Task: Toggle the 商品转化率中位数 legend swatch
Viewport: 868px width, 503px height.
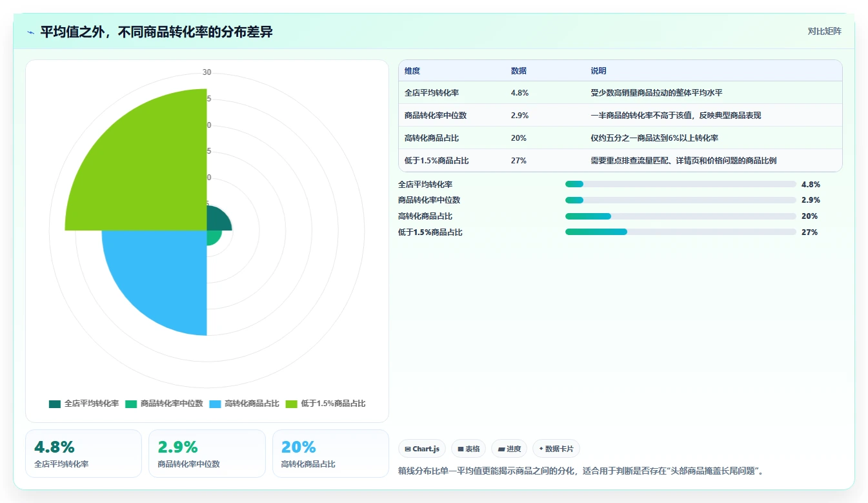Action: (x=131, y=404)
